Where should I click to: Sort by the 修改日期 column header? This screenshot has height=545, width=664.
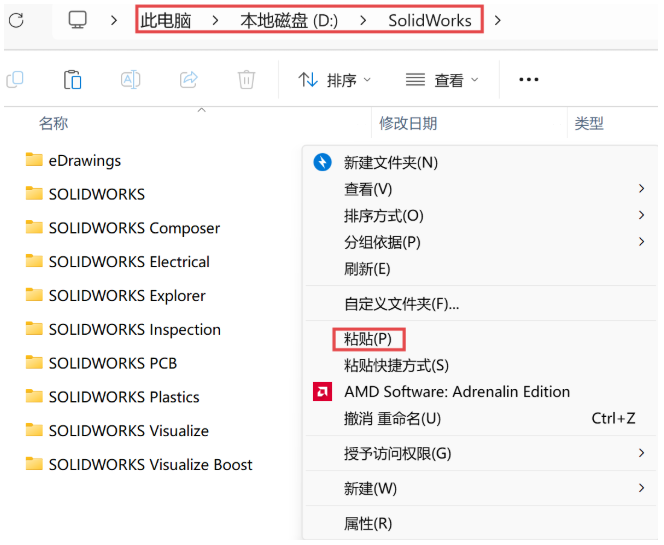pos(408,124)
